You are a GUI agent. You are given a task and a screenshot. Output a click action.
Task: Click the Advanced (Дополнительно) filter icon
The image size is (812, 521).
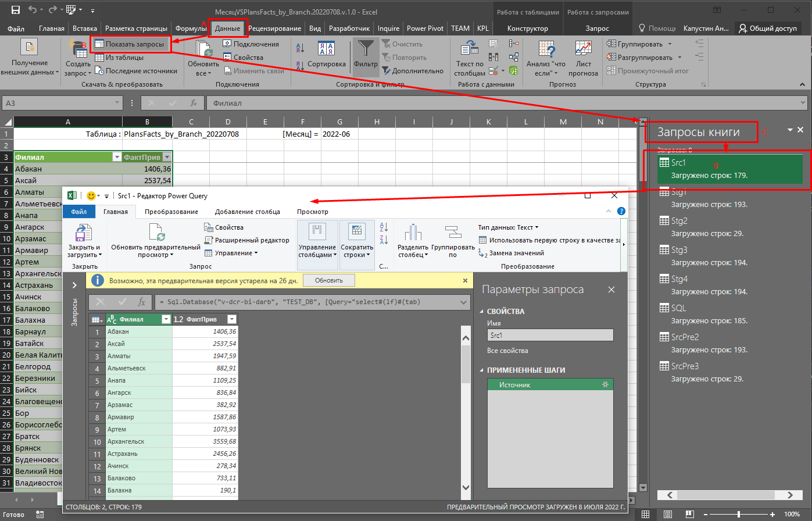[386, 71]
